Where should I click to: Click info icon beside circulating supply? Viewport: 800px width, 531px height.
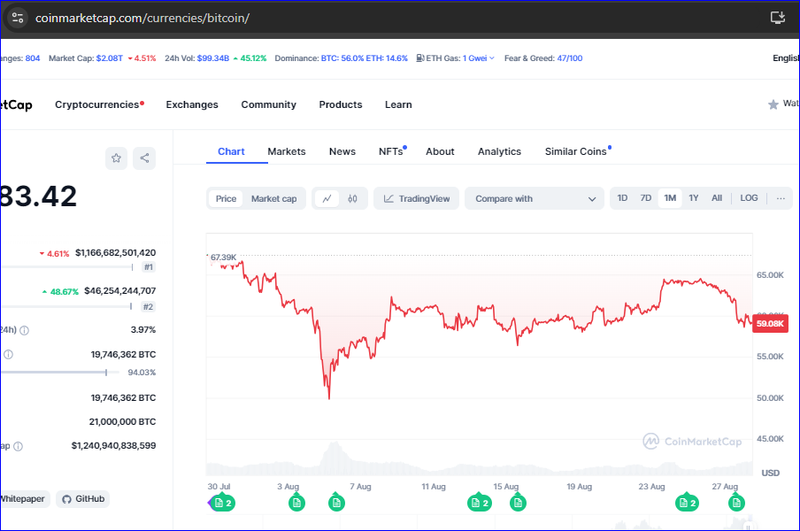click(8, 355)
